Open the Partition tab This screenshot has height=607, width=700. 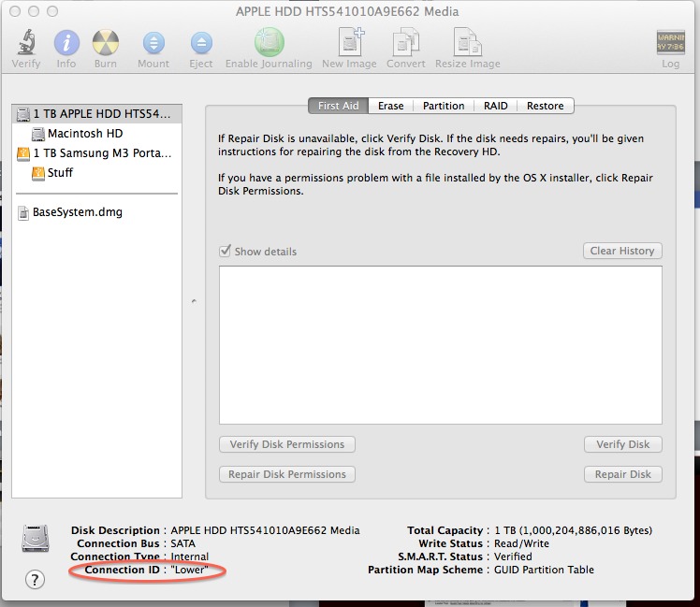click(444, 106)
